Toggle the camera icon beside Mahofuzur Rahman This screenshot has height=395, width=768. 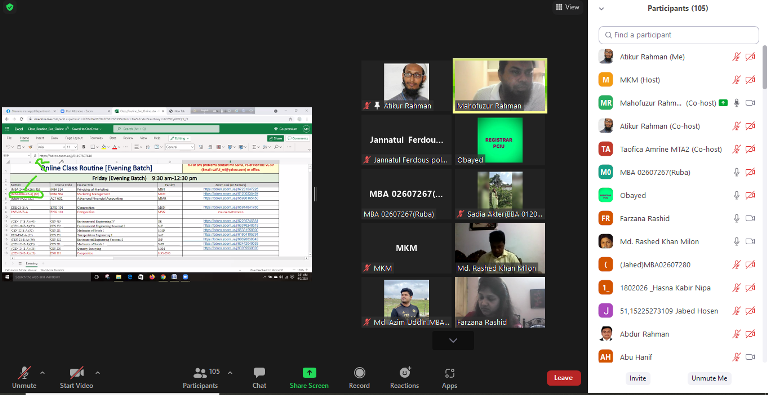tap(750, 103)
